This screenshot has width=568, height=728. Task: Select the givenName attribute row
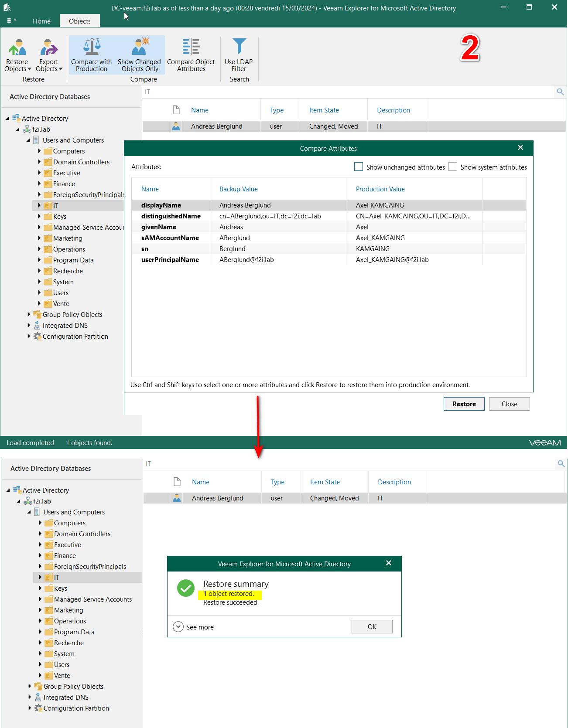pos(329,227)
